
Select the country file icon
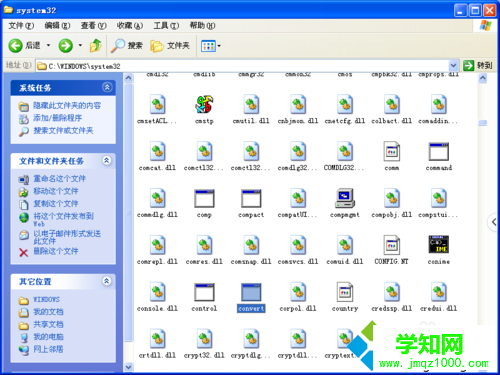[345, 292]
